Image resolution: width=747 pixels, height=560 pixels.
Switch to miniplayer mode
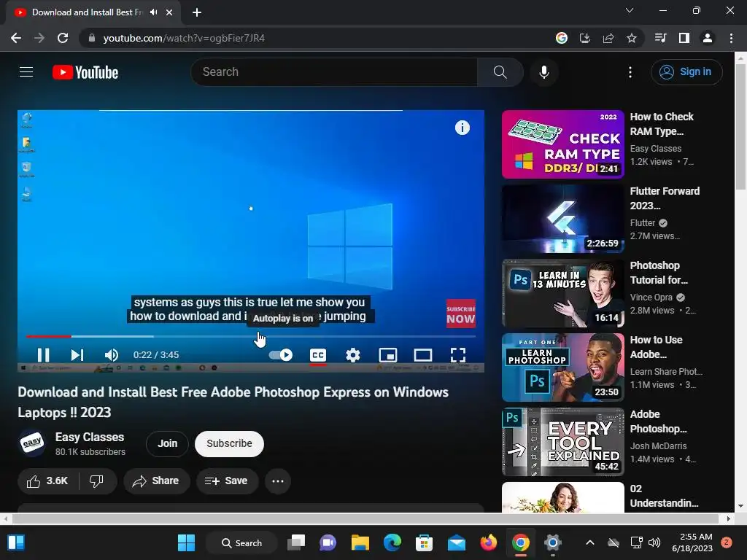point(388,355)
